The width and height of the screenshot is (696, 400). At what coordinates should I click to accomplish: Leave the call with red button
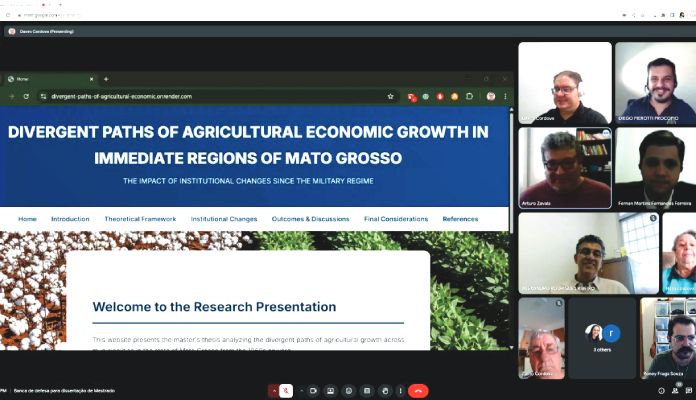click(x=418, y=391)
